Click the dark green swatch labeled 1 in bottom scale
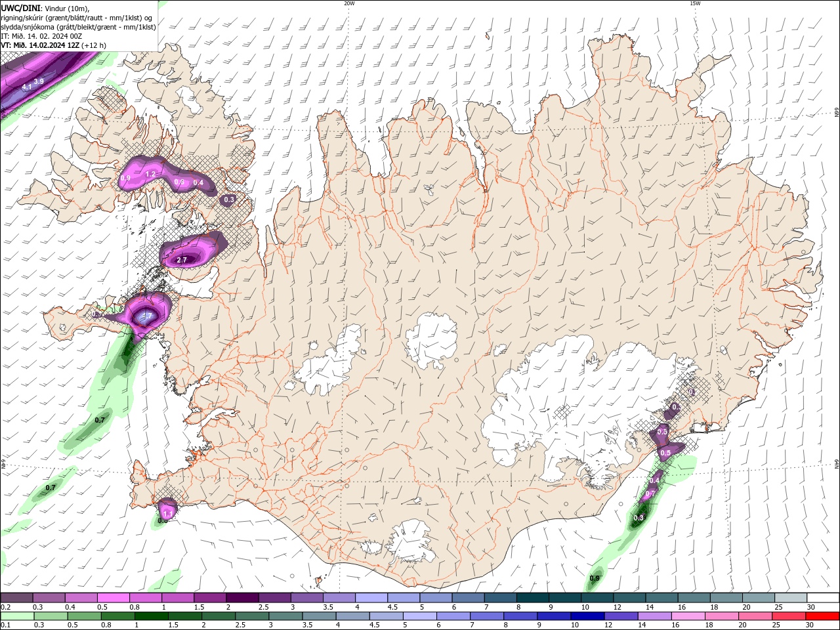This screenshot has height=630, width=840. pyautogui.click(x=151, y=616)
